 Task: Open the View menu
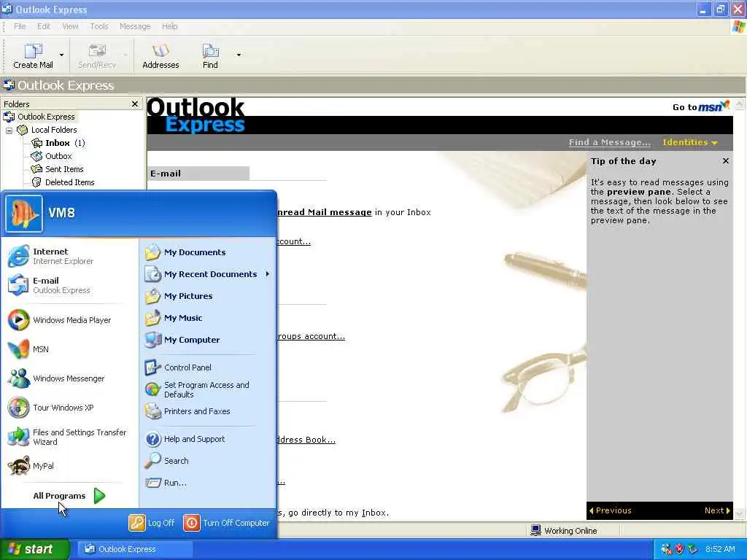pos(70,26)
